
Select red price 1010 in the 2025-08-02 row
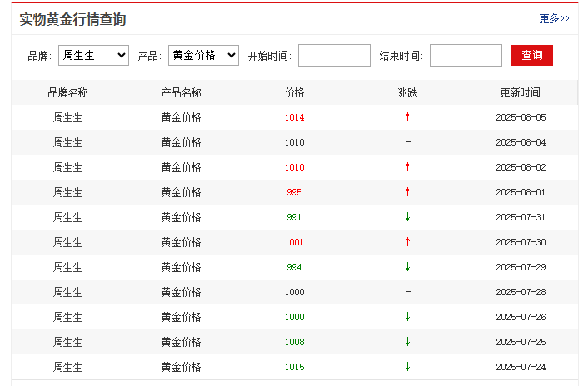pos(294,167)
